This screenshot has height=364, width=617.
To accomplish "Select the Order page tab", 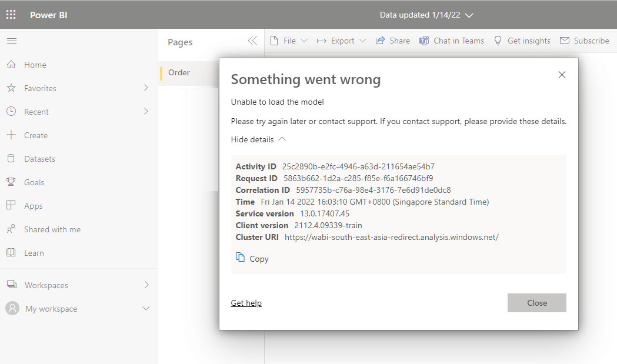I will click(189, 73).
